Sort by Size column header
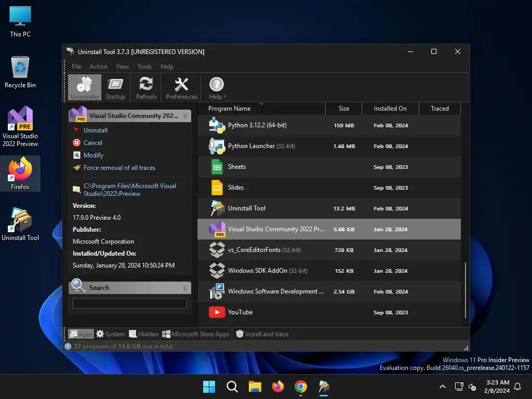The image size is (532, 399). click(344, 109)
